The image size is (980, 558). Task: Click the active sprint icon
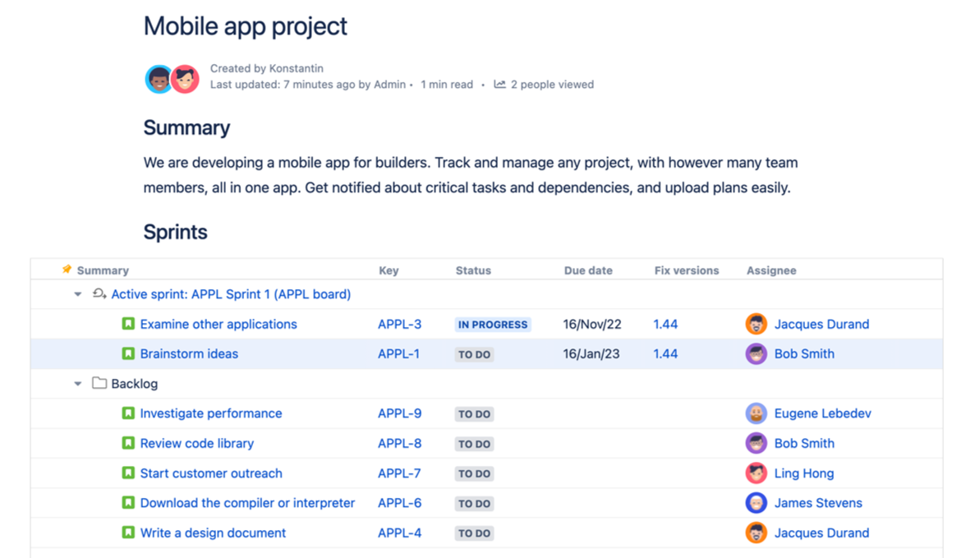[x=99, y=293]
